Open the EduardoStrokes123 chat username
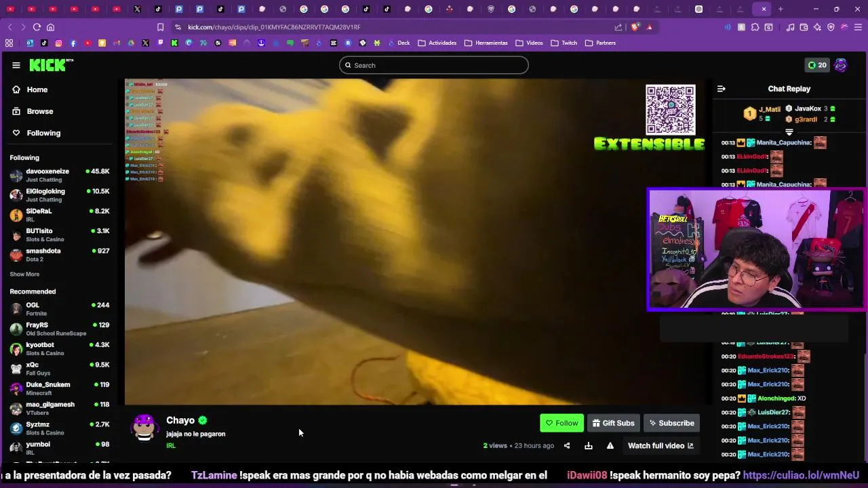 click(x=766, y=357)
